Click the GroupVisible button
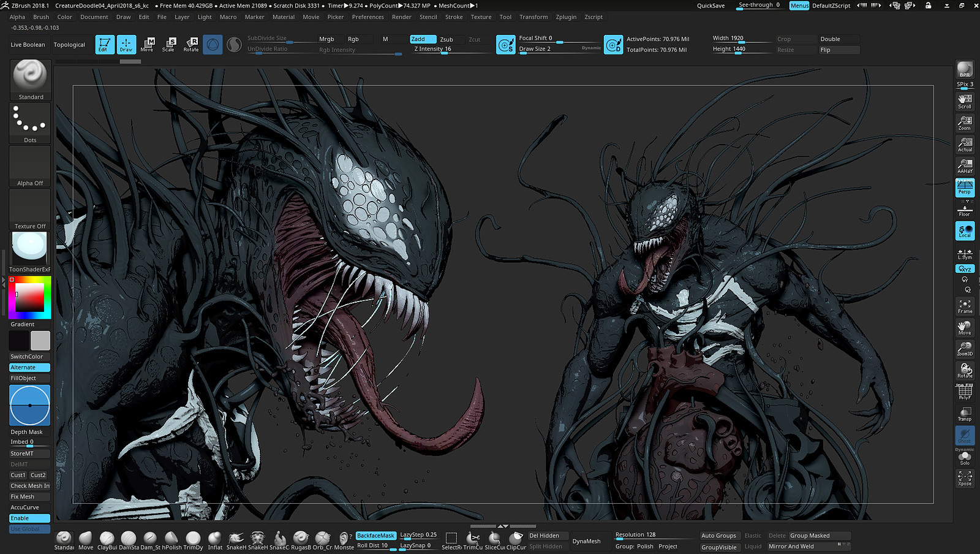Viewport: 980px width, 554px height. coord(719,547)
